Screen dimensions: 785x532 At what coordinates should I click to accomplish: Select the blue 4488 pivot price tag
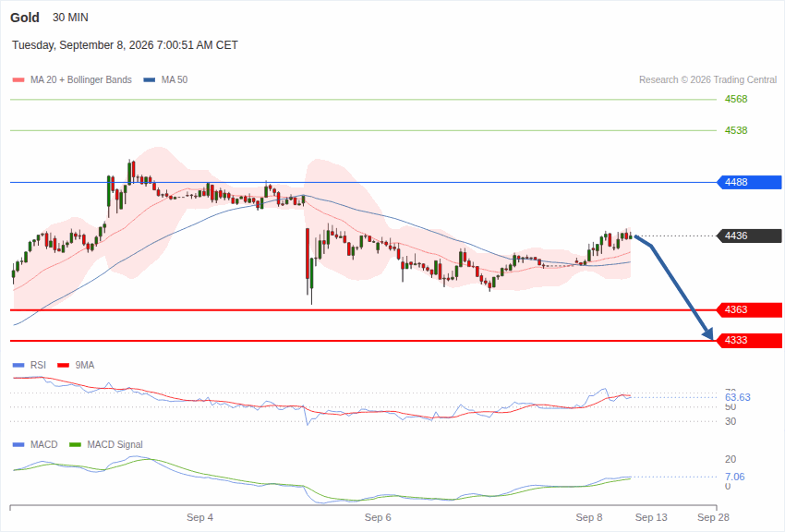click(750, 182)
